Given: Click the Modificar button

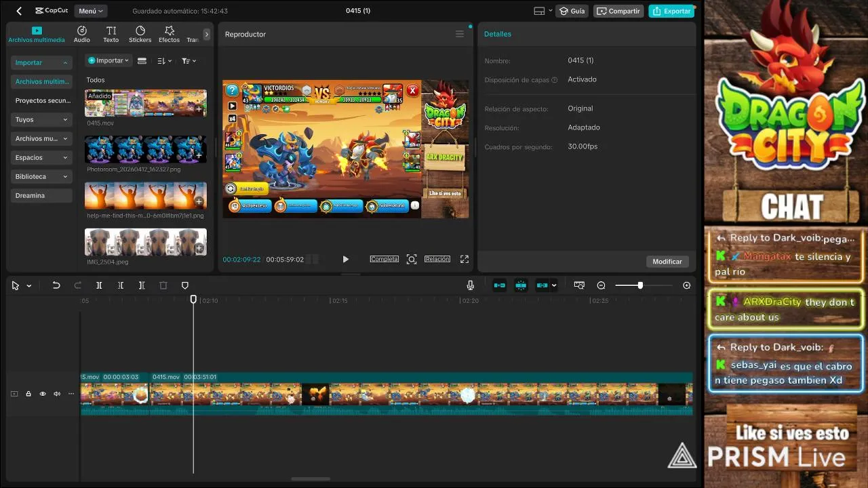Looking at the screenshot, I should 667,261.
